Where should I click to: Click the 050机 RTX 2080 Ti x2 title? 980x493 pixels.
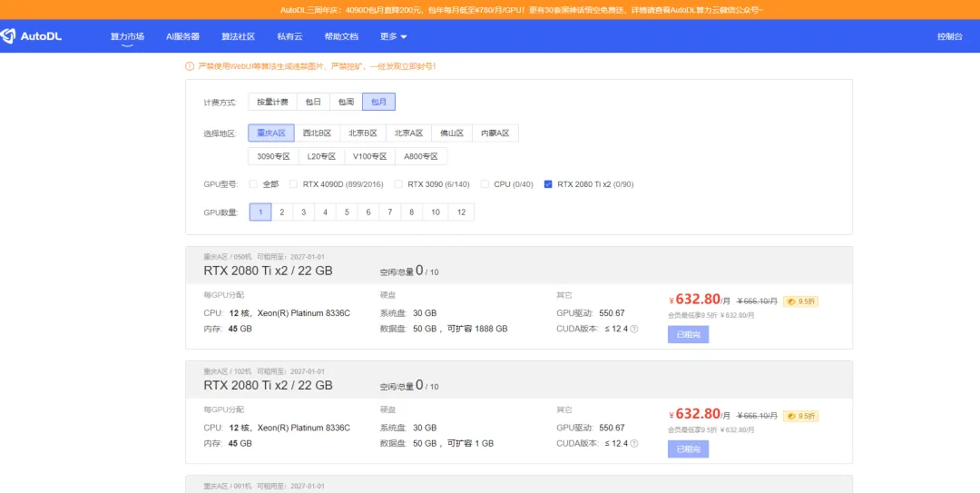[268, 271]
